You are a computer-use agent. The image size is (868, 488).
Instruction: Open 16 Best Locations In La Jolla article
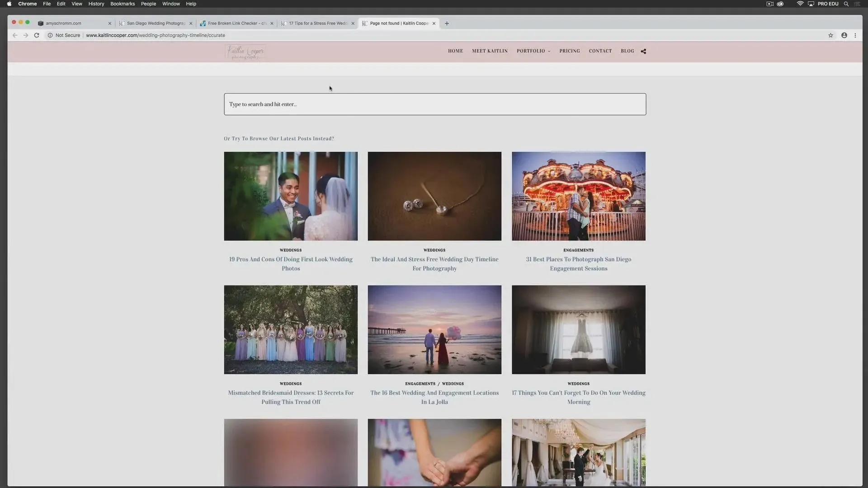434,397
